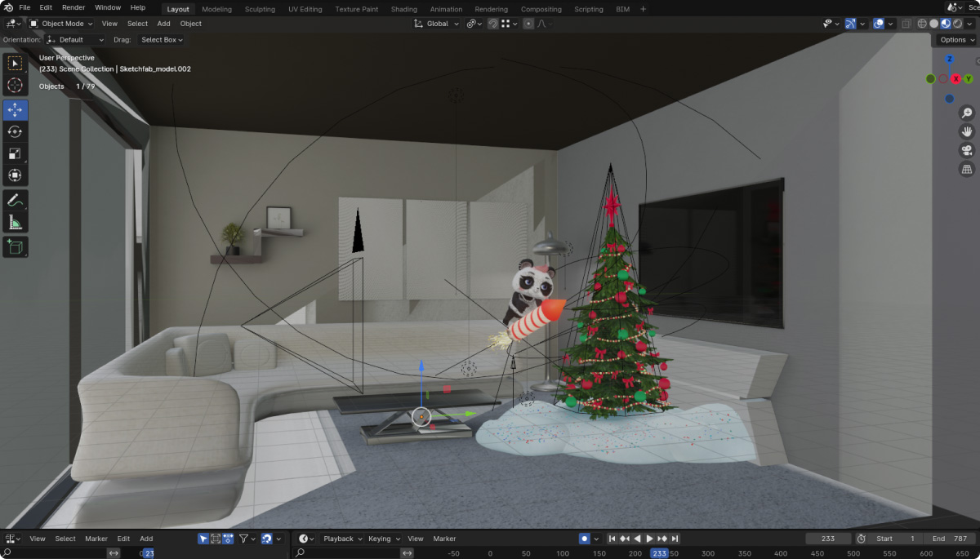Open the Render menu
Image resolution: width=980 pixels, height=559 pixels.
point(73,7)
